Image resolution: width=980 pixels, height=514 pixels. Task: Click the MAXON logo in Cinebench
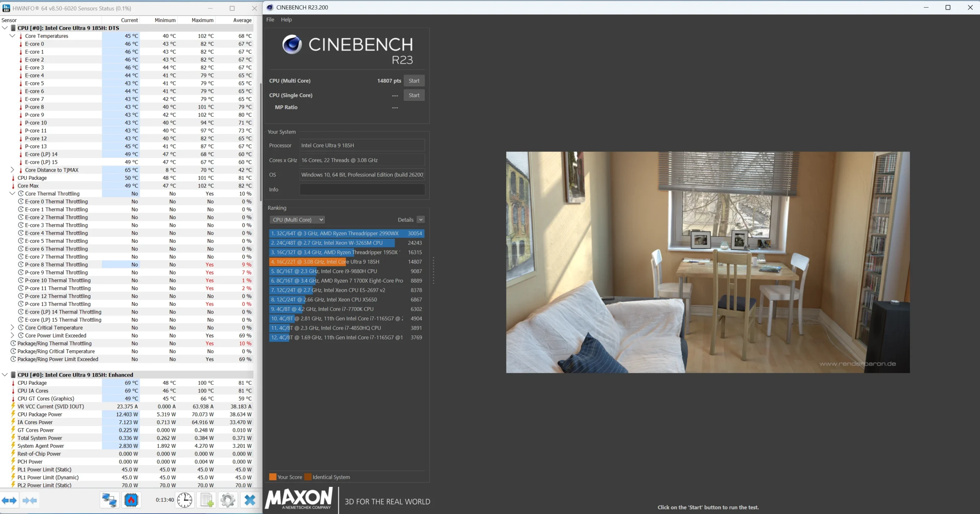[x=299, y=498]
